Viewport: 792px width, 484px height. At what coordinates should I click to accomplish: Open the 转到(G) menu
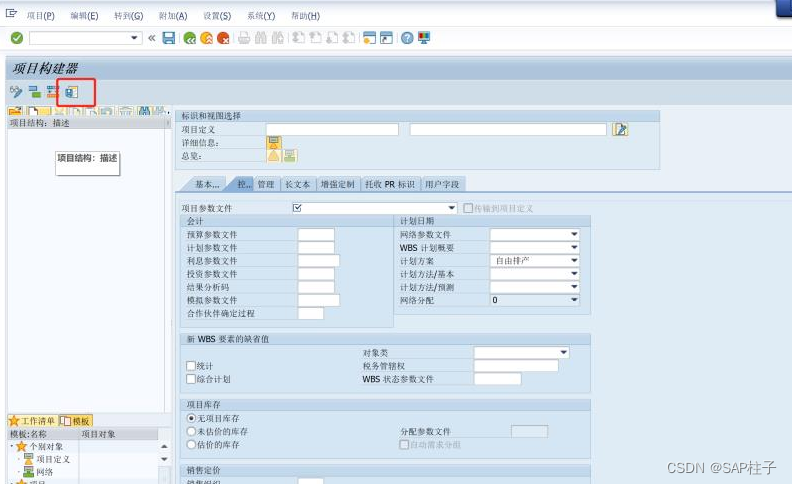point(128,16)
